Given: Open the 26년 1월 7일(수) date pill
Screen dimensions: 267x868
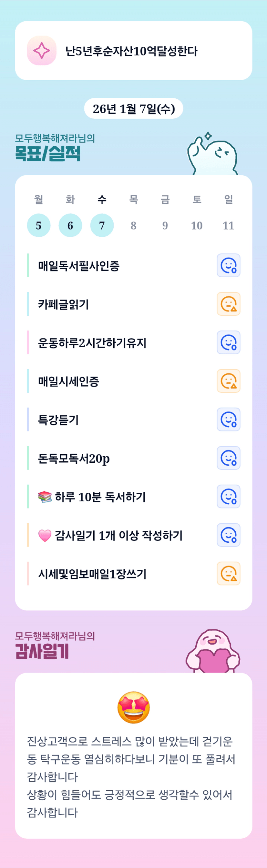Looking at the screenshot, I should coord(133,108).
